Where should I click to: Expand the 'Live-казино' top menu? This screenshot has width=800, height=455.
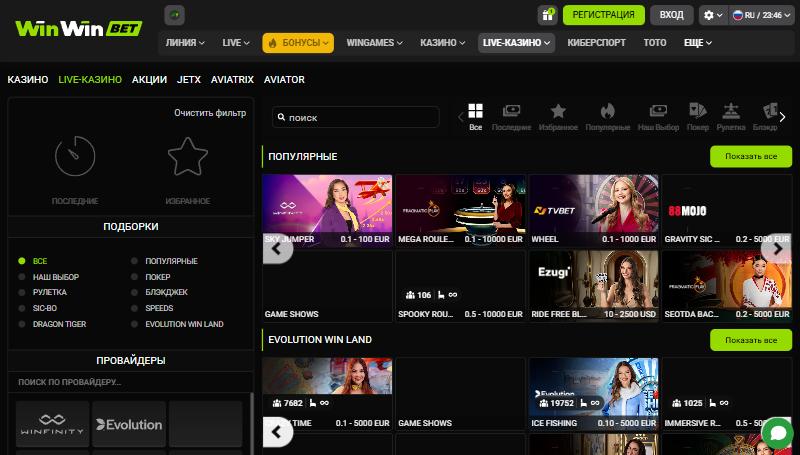point(516,43)
